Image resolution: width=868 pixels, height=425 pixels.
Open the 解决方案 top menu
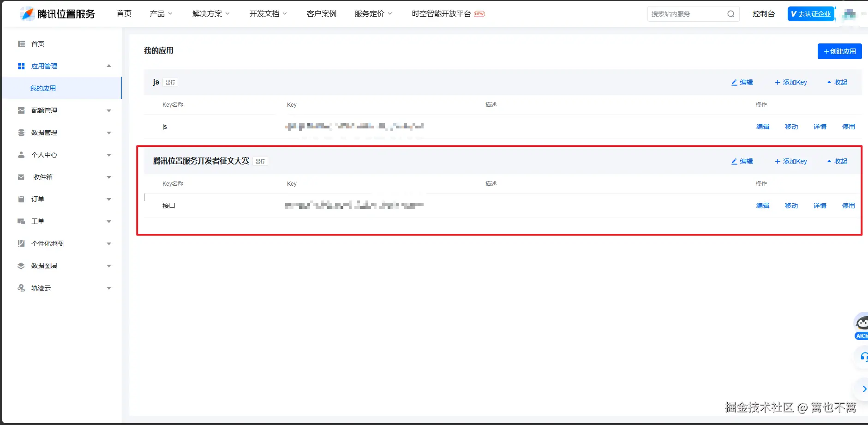coord(211,14)
